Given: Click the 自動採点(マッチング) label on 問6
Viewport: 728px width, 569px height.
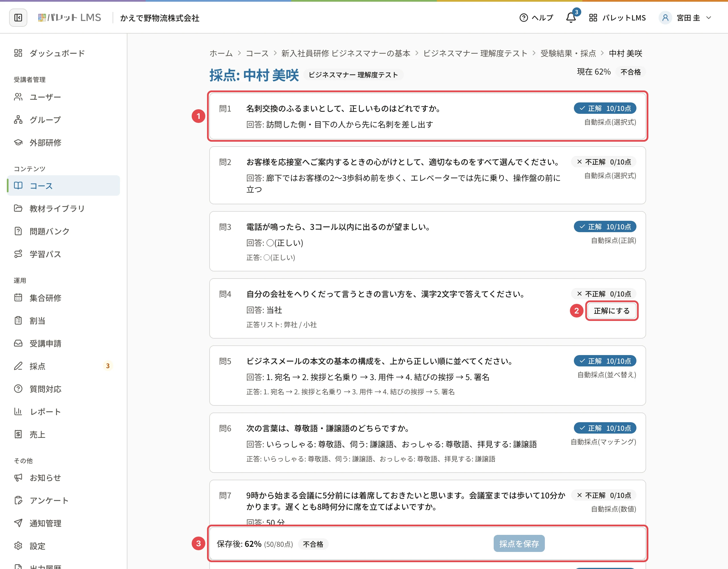Looking at the screenshot, I should [x=603, y=442].
